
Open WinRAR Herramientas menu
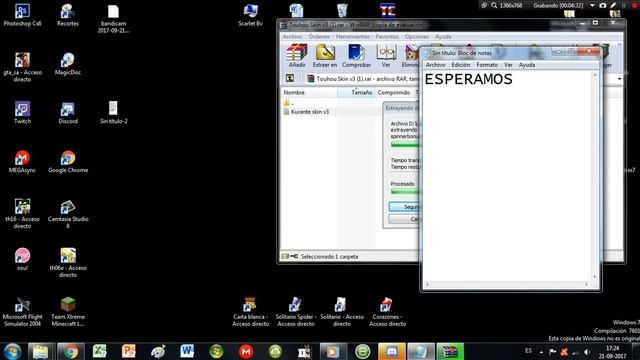pyautogui.click(x=353, y=37)
